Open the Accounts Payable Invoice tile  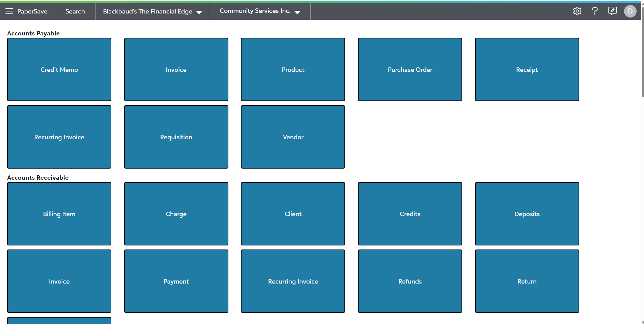176,69
